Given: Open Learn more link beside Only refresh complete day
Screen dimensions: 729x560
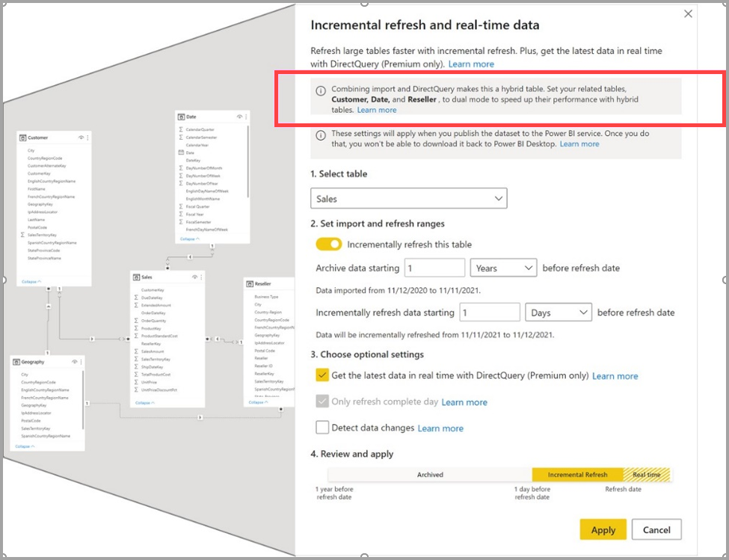Looking at the screenshot, I should [x=464, y=402].
